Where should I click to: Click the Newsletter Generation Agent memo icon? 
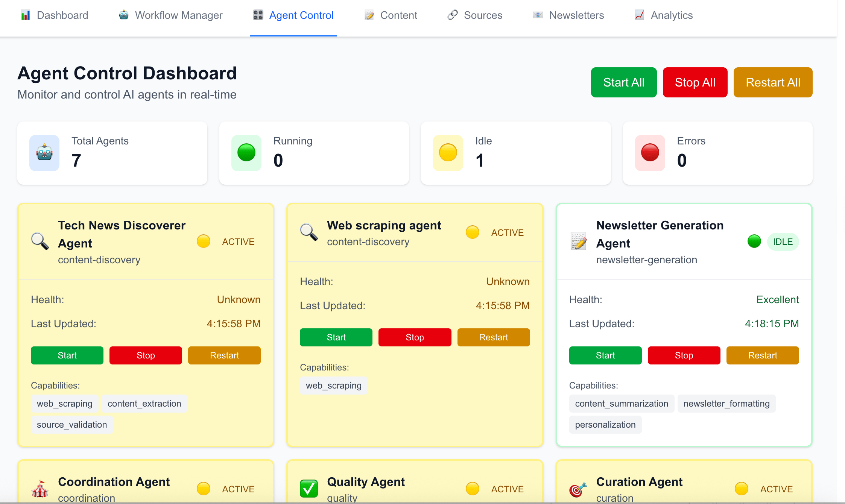tap(578, 241)
